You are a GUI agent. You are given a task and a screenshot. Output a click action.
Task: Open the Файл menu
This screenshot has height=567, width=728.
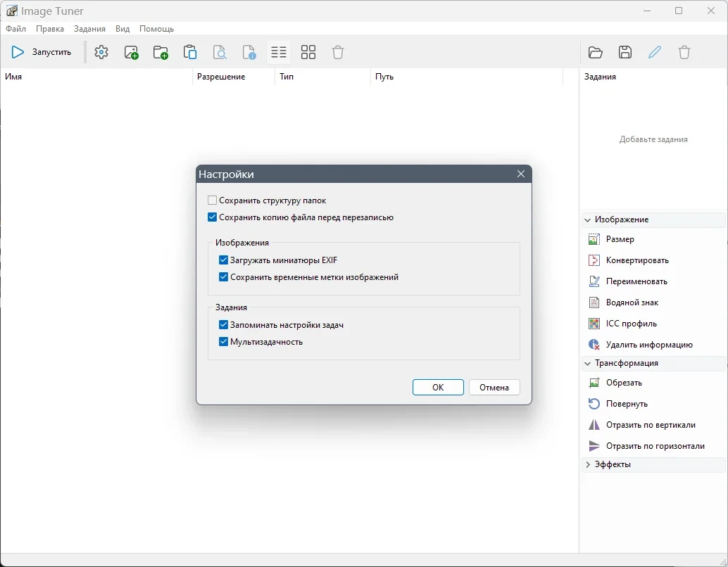pyautogui.click(x=15, y=29)
